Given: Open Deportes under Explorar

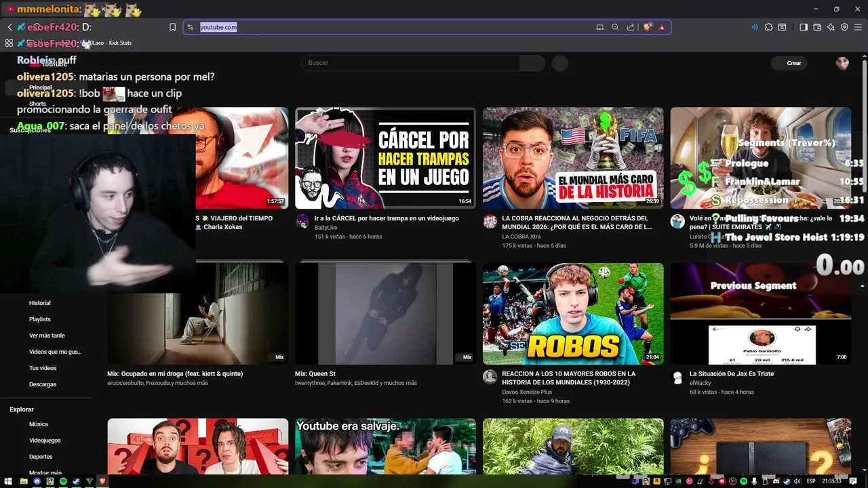Looking at the screenshot, I should point(41,457).
